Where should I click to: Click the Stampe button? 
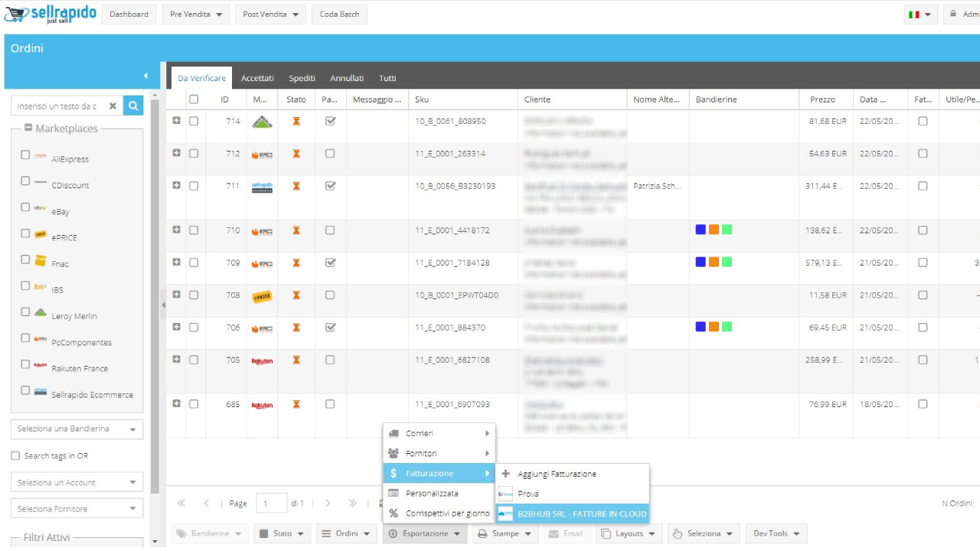click(x=505, y=533)
